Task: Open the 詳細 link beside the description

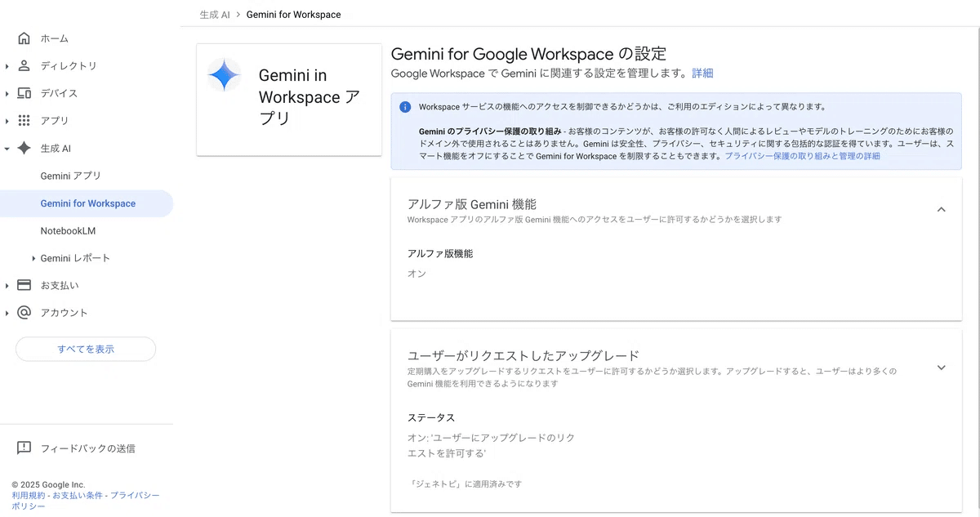Action: (x=702, y=74)
